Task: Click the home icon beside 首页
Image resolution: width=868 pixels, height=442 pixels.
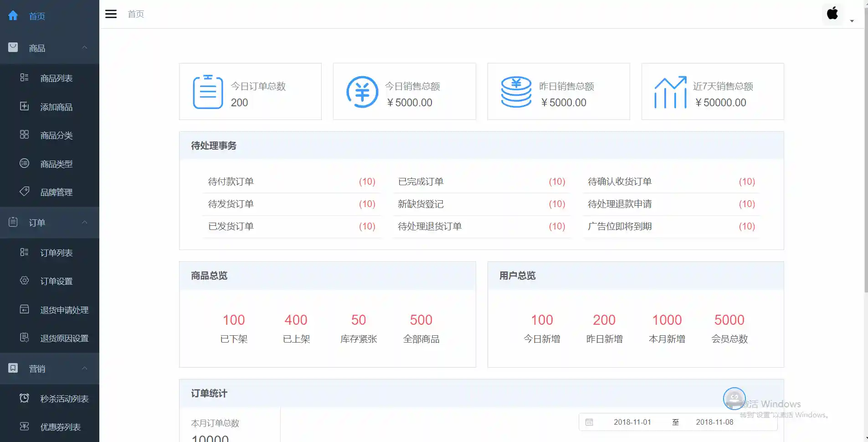Action: click(x=13, y=16)
